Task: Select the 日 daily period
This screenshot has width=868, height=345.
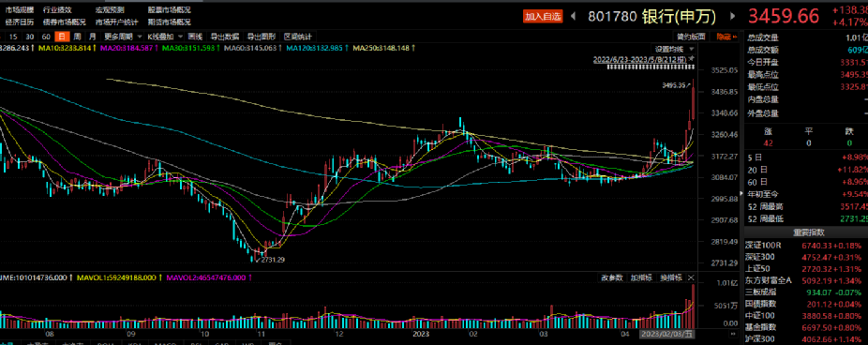Action: coord(62,37)
